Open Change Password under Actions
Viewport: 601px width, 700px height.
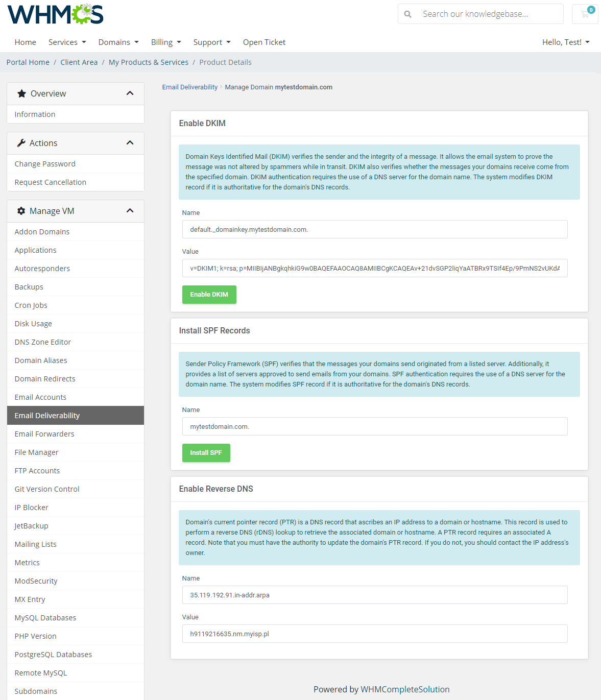point(45,163)
